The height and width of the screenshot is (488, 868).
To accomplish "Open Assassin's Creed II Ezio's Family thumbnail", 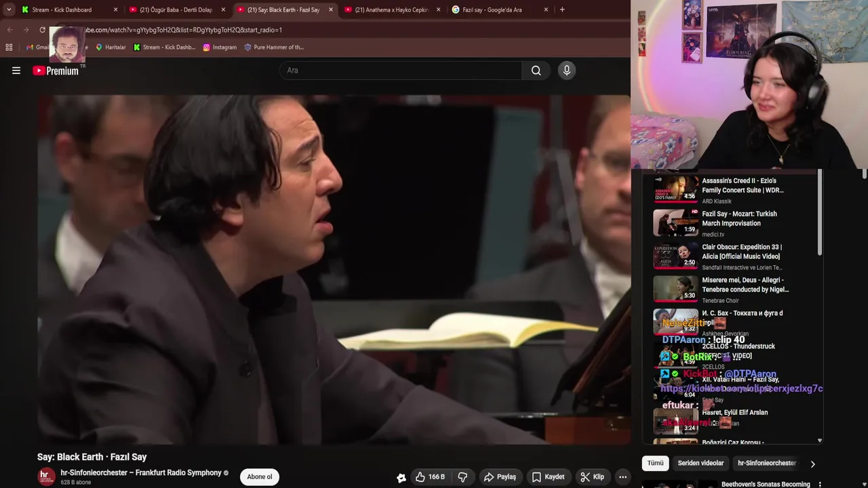I will [x=675, y=189].
